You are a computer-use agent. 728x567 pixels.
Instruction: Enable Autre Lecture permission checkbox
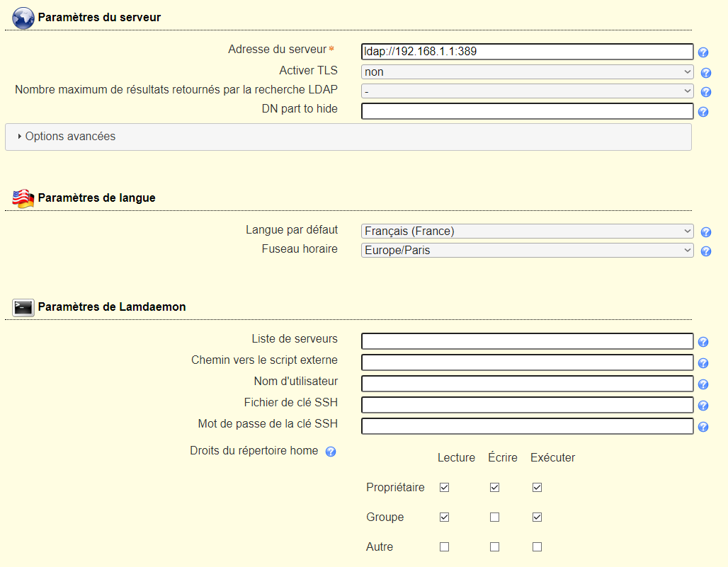pyautogui.click(x=444, y=547)
